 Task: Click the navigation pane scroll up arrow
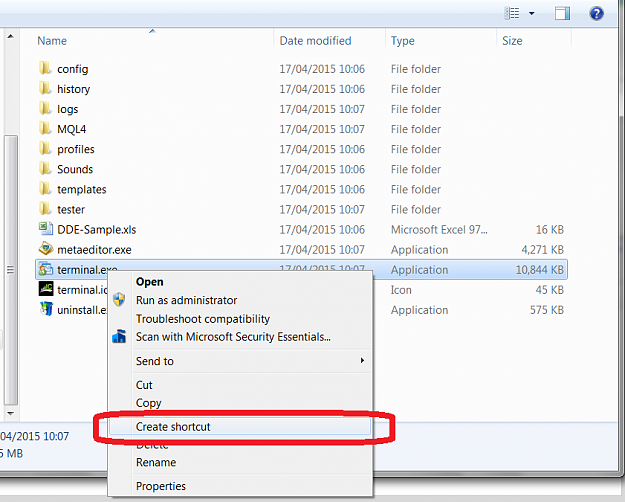[x=10, y=36]
